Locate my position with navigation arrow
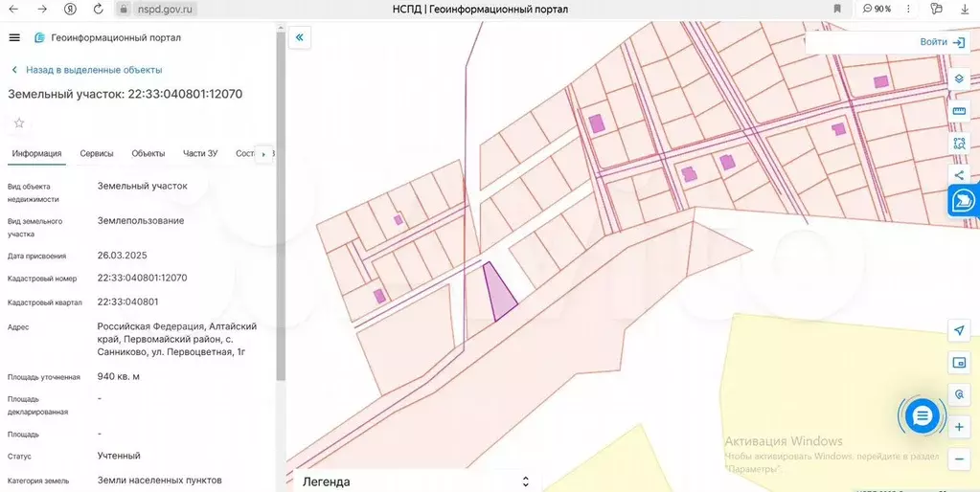 coord(959,330)
